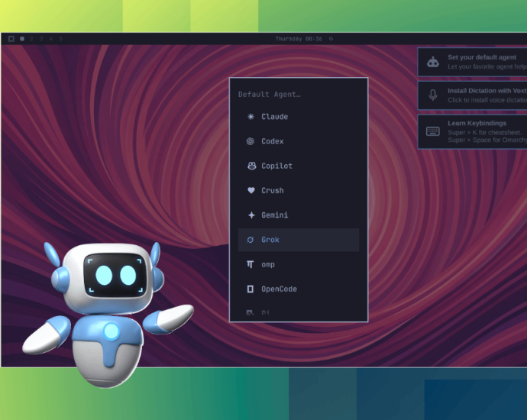
Task: Click the Codex knot icon
Action: (251, 141)
